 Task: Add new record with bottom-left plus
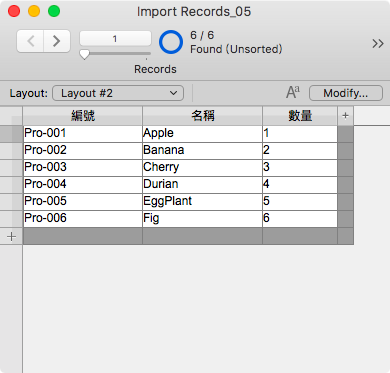[11, 237]
